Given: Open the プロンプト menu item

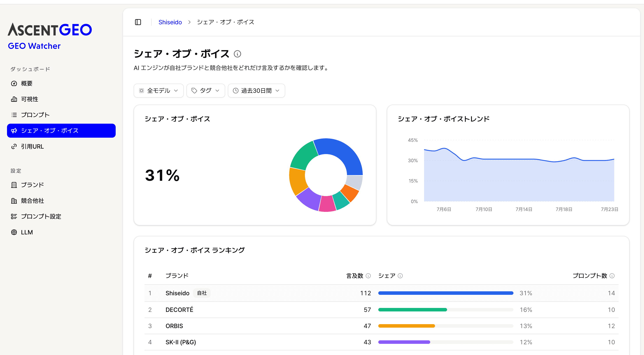Looking at the screenshot, I should (61, 115).
